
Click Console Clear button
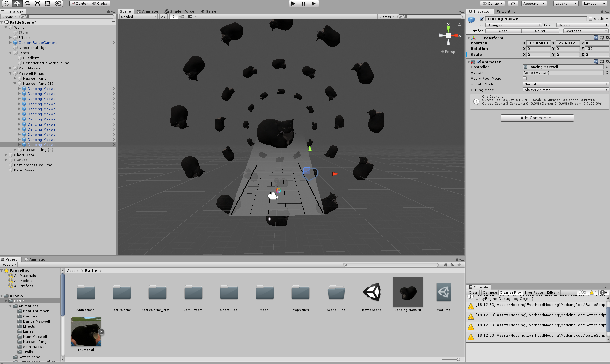(x=473, y=292)
